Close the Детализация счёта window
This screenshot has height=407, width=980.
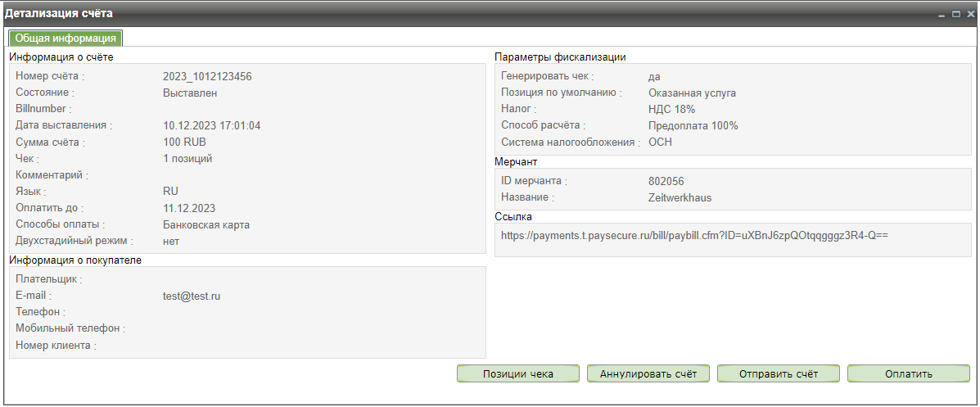click(x=969, y=15)
